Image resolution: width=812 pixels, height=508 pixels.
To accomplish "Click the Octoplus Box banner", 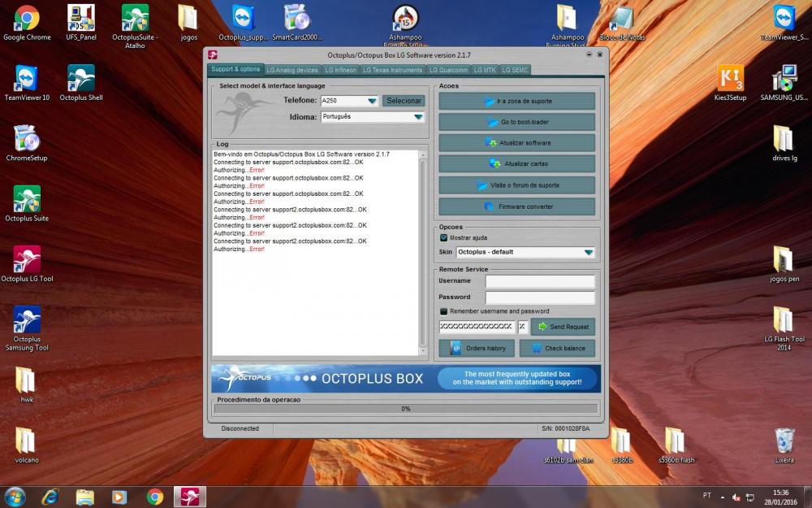I will click(x=405, y=379).
